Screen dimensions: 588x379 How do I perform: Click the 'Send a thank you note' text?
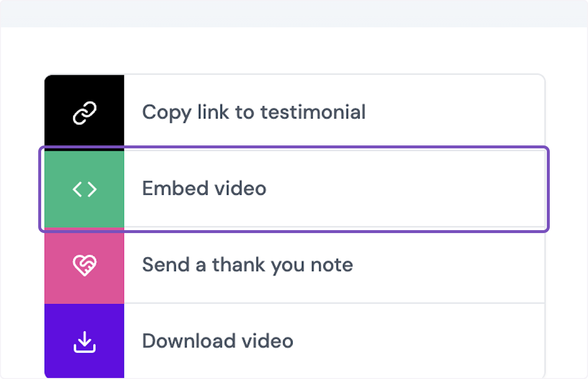pos(247,264)
